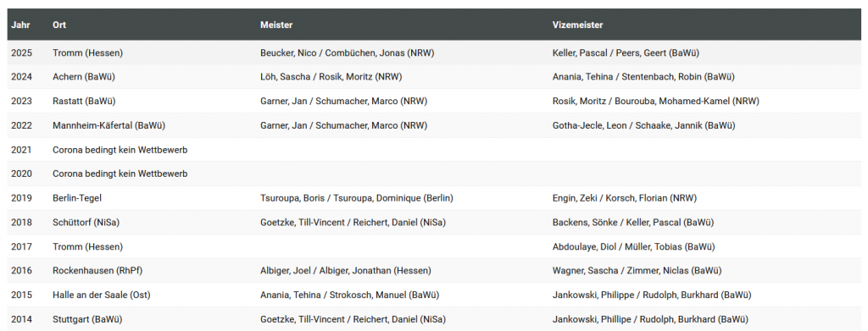Click the Meister column header
This screenshot has width=868, height=331.
[276, 25]
